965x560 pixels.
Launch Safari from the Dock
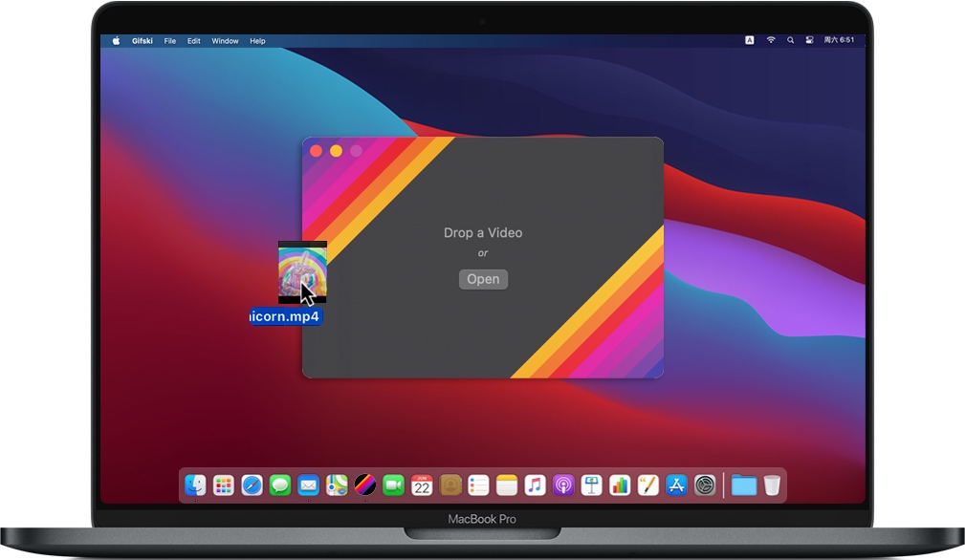(x=252, y=485)
